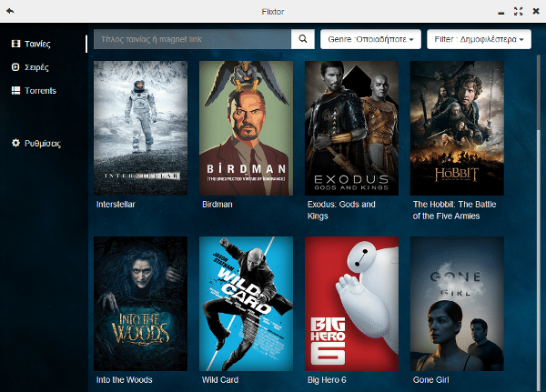Click the Big Hero 6 title text

pyautogui.click(x=327, y=380)
